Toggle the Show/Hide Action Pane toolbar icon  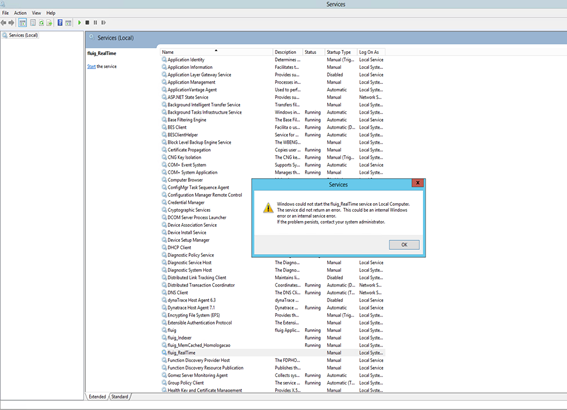(x=68, y=23)
